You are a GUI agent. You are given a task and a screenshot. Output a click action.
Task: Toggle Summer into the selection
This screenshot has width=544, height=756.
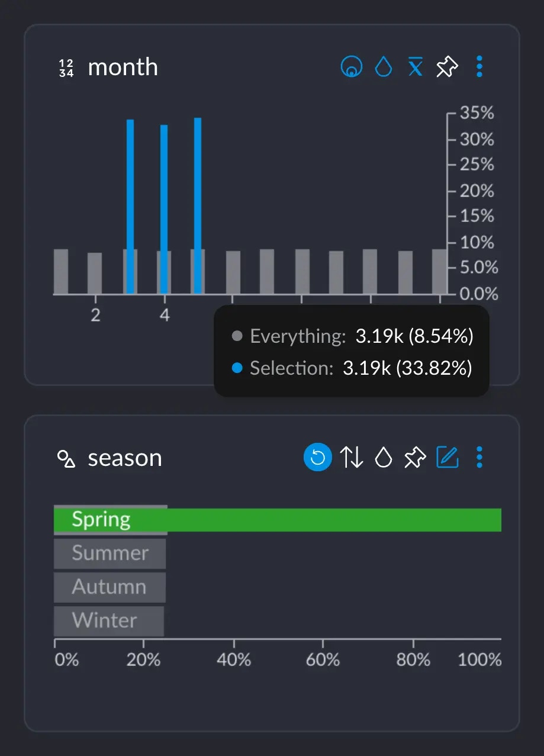click(110, 553)
